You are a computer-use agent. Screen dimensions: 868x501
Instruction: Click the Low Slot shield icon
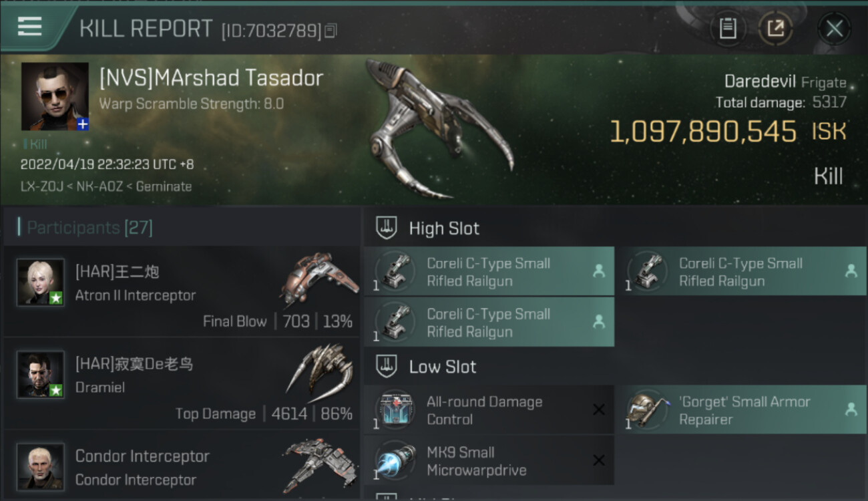386,366
